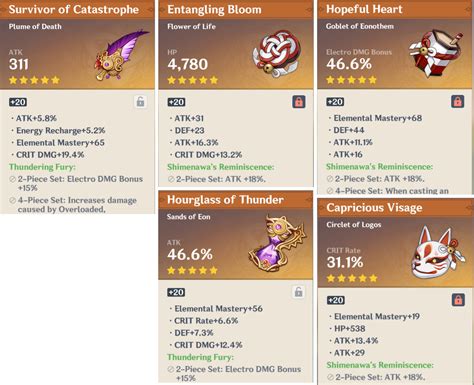
Task: Click the star rating on Entangling Bloom
Action: 193,80
